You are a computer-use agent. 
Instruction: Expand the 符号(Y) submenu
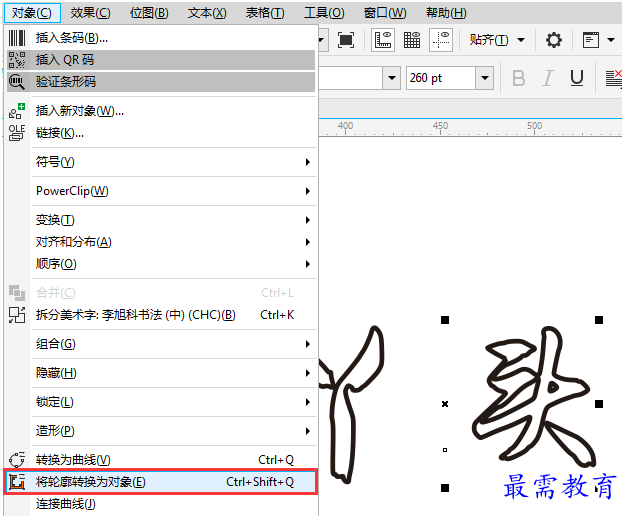161,162
